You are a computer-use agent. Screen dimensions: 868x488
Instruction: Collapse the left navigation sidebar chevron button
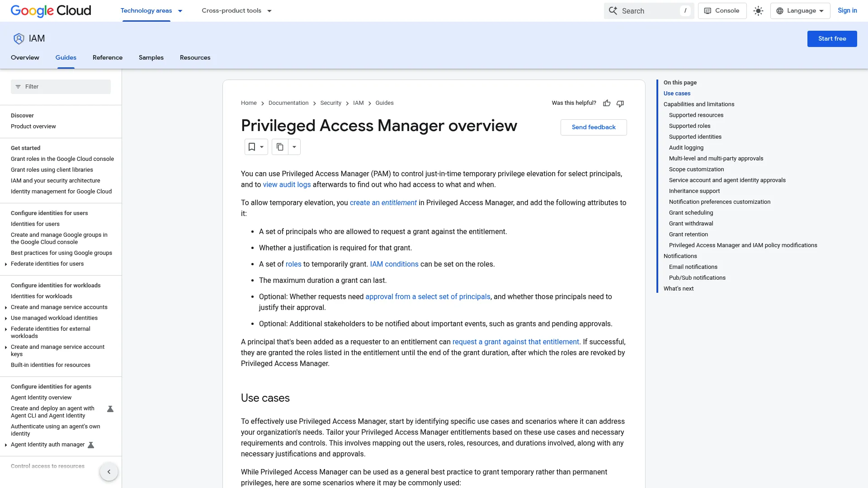point(109,472)
